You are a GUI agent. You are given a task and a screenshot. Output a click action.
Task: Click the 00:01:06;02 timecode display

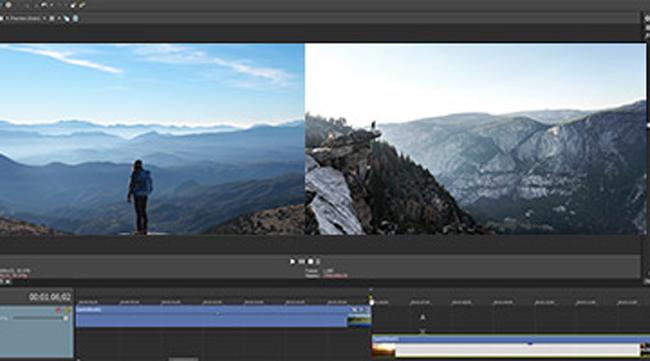pos(50,297)
